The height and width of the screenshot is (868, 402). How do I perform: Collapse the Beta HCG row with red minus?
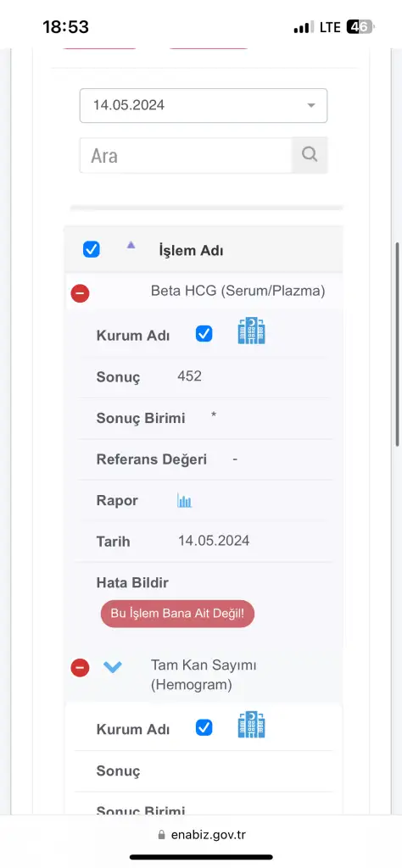81,292
